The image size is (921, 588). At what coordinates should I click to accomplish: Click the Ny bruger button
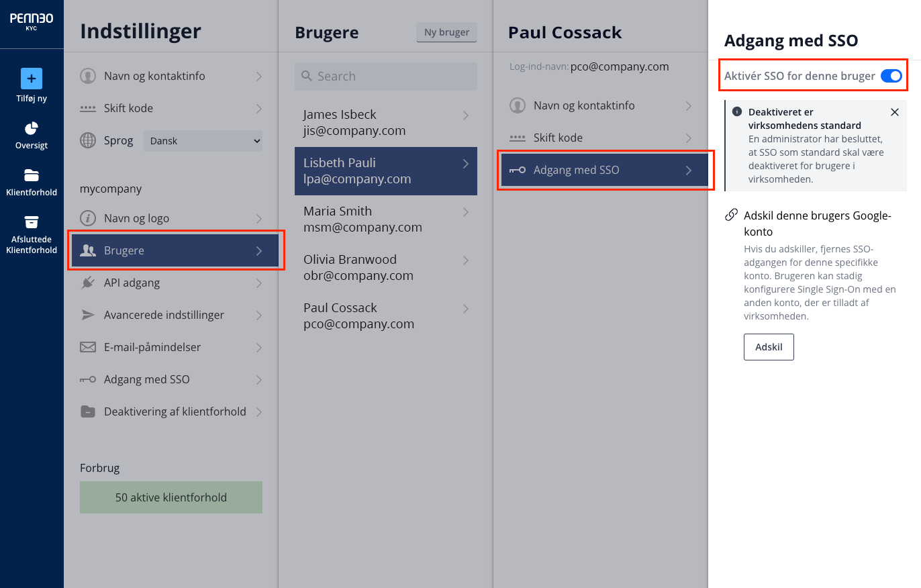tap(446, 32)
